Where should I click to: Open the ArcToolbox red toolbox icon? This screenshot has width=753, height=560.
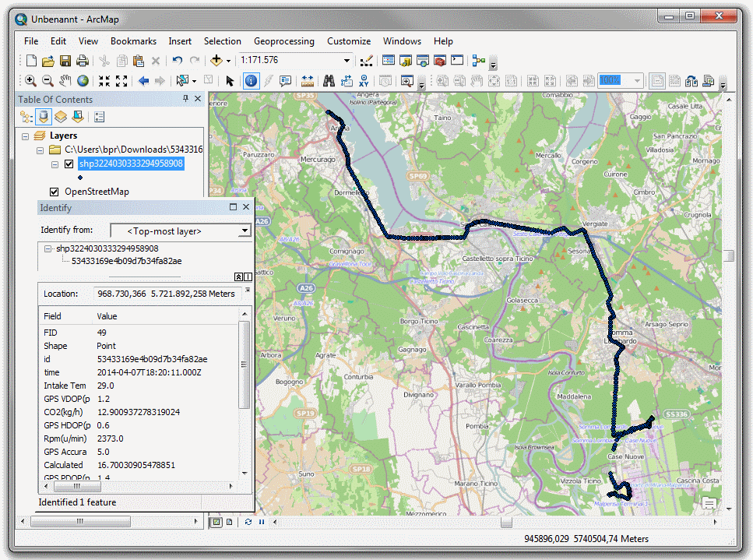tap(440, 61)
